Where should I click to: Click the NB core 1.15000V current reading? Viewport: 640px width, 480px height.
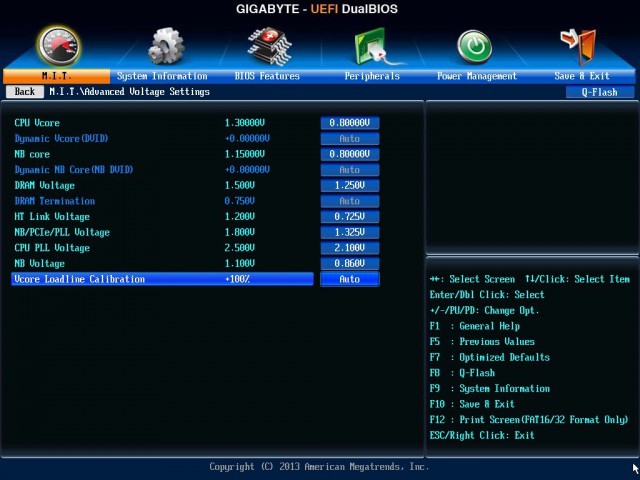[244, 154]
